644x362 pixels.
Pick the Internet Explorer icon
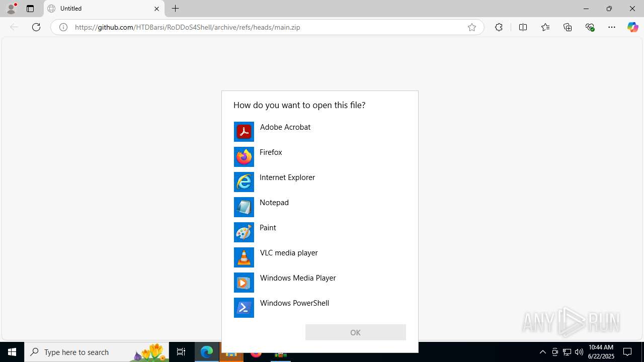coord(244,182)
